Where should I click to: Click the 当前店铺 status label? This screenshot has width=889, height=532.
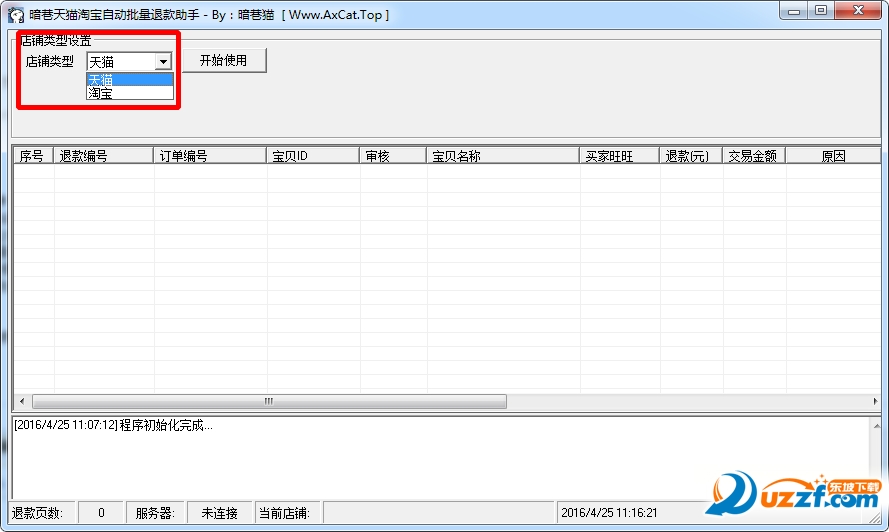[x=285, y=513]
